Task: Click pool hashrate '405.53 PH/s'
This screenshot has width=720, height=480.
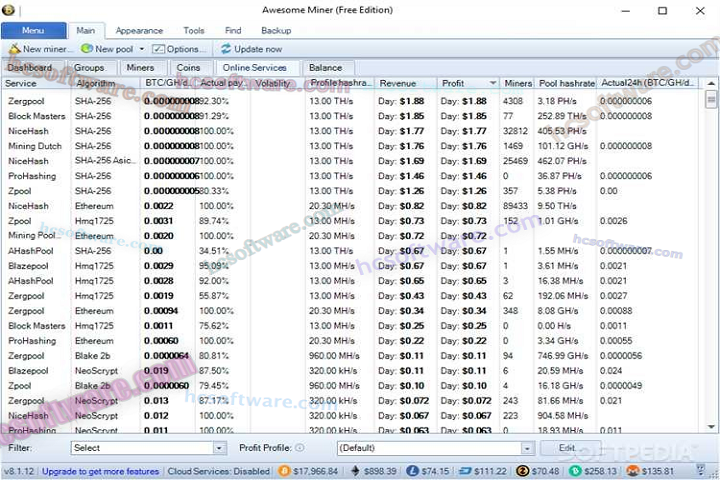Action: (x=562, y=131)
